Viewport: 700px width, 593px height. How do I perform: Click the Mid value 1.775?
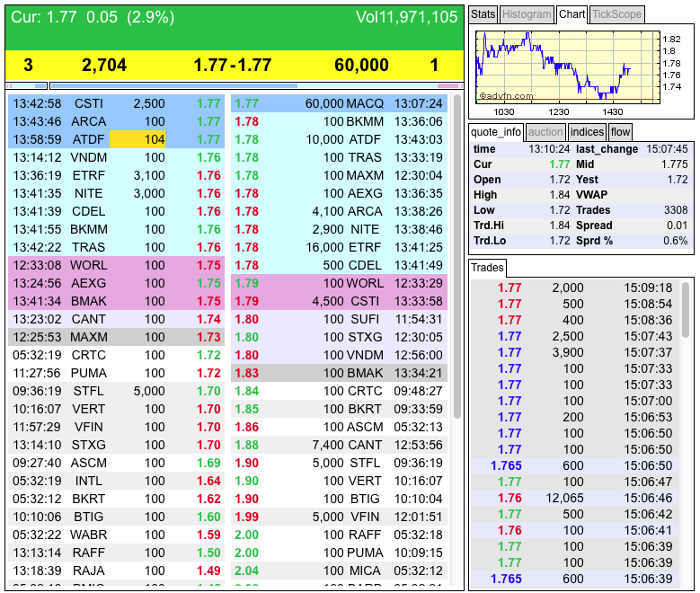[x=675, y=164]
